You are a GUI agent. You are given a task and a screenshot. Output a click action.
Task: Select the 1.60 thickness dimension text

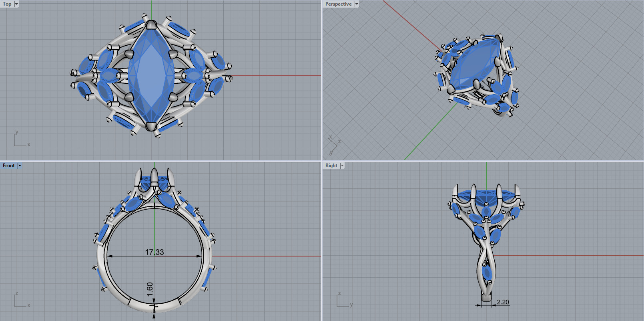click(150, 289)
